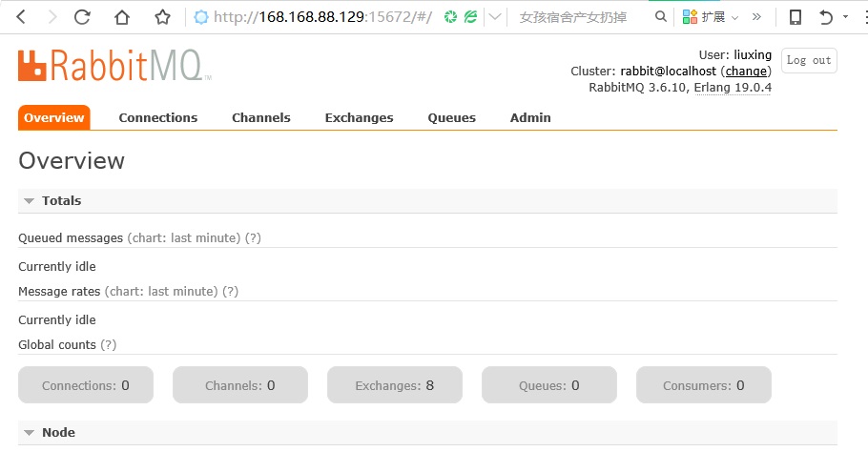Collapse the Totals section
868x452 pixels.
tap(427, 200)
